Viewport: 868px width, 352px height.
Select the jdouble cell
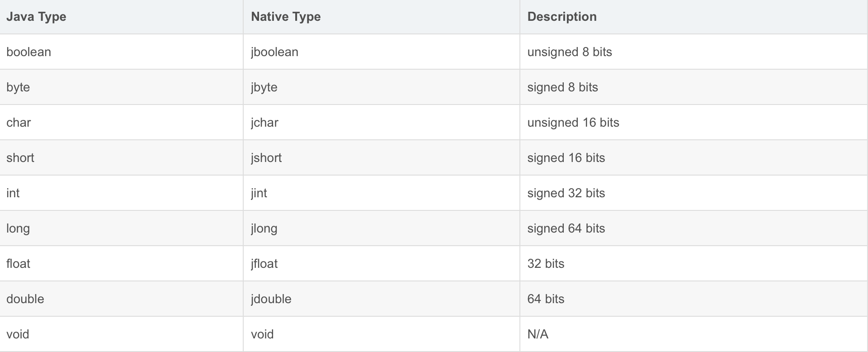pyautogui.click(x=271, y=299)
